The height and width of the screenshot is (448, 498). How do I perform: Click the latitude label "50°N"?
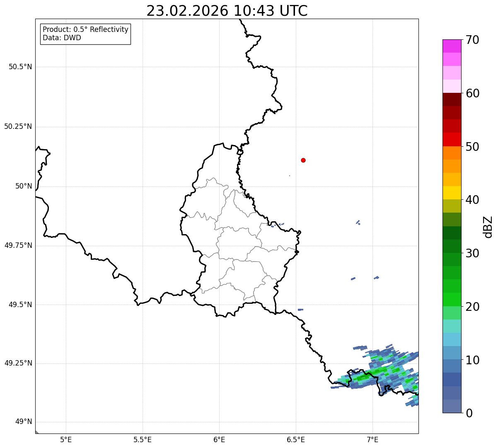(24, 186)
